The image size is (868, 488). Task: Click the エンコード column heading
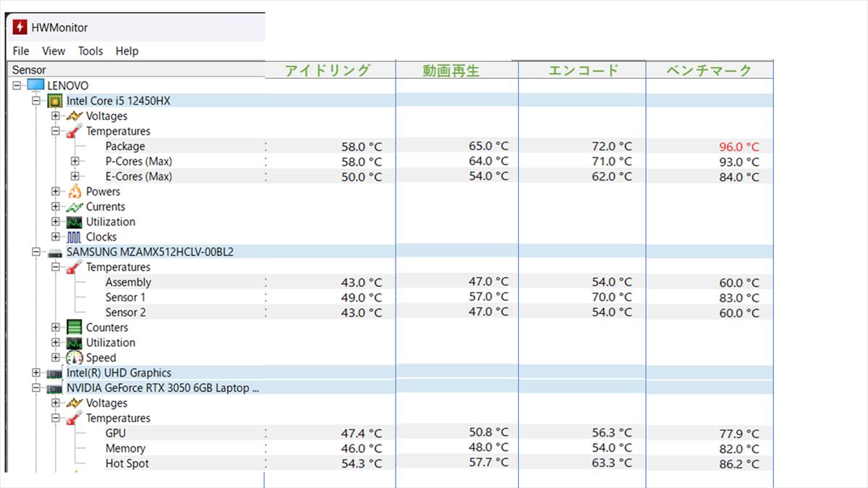(x=584, y=70)
